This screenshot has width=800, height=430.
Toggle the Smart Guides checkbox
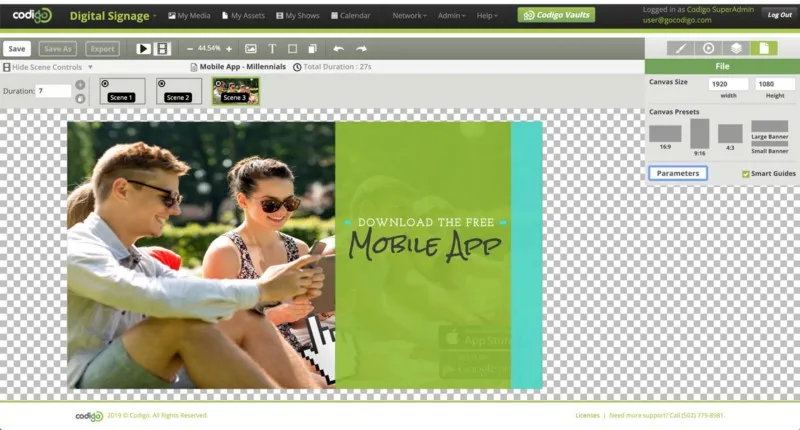pyautogui.click(x=746, y=174)
